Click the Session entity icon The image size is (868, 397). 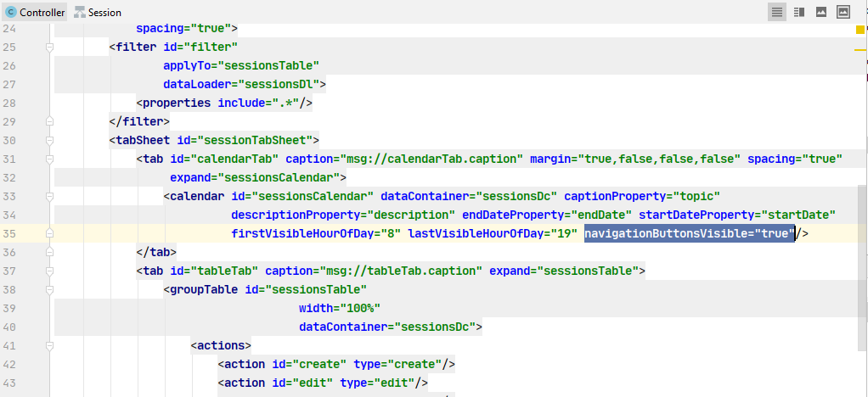pos(80,12)
